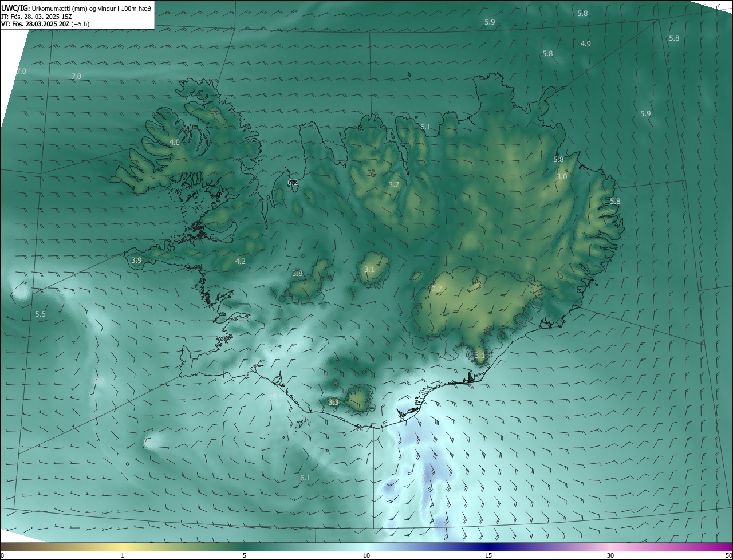Image resolution: width=733 pixels, height=560 pixels.
Task: Click the title text 'Úrkomumætti (mm) og vindur í 100m hæð'
Action: point(92,8)
